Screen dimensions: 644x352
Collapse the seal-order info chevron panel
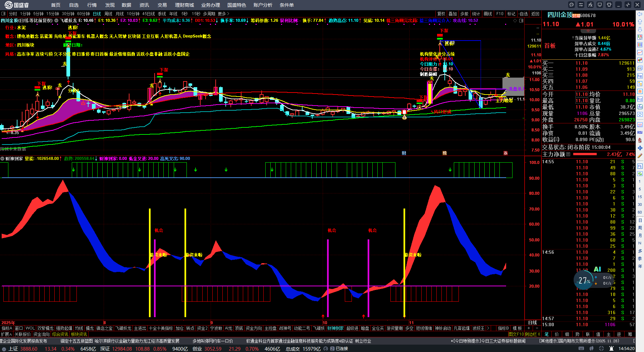point(588,31)
